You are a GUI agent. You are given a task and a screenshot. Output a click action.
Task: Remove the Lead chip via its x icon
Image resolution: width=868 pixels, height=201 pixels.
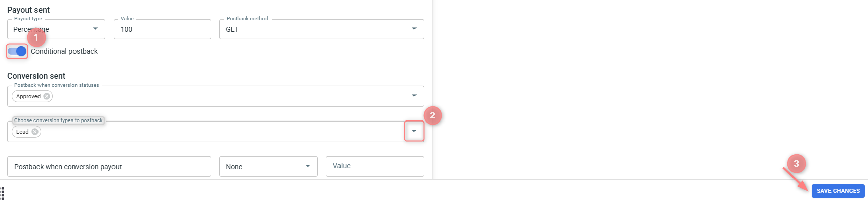[35, 132]
